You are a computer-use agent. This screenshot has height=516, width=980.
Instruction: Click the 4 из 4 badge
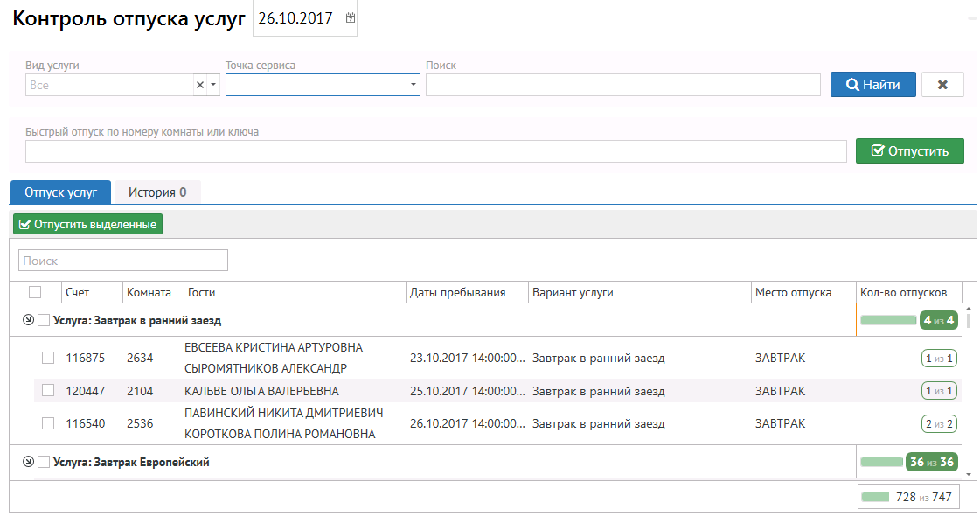coord(939,320)
